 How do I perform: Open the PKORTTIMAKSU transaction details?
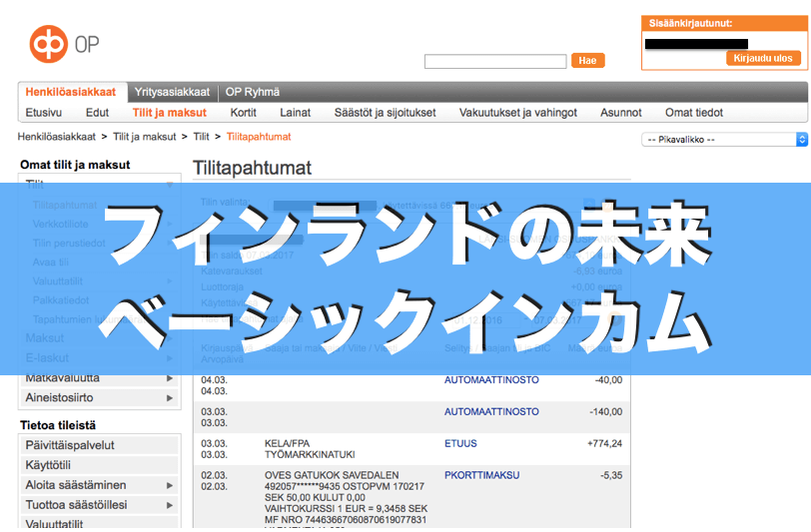pos(481,475)
